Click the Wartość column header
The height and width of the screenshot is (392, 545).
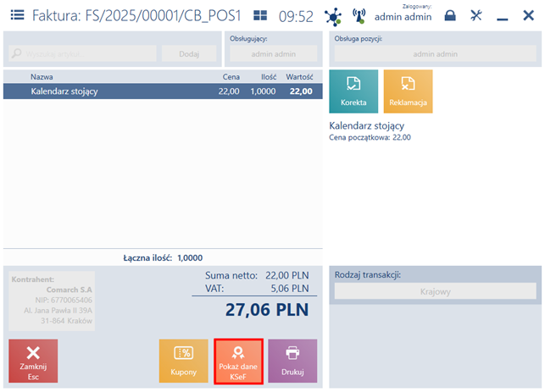[x=299, y=77]
